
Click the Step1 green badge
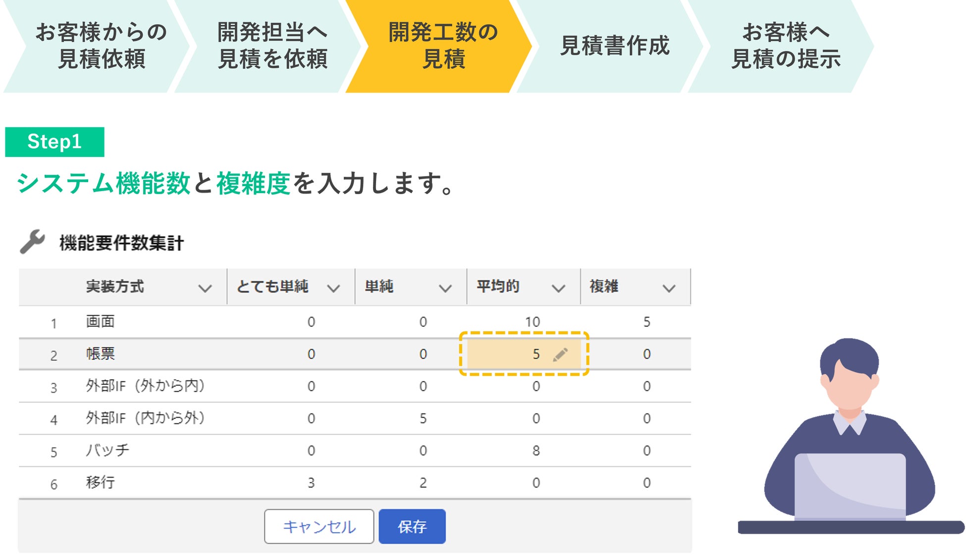pos(54,142)
